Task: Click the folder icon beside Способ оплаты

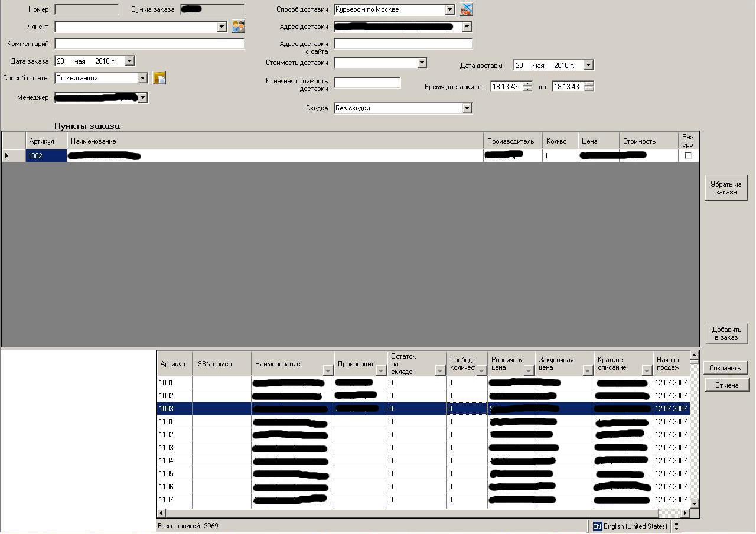Action: pyautogui.click(x=159, y=78)
